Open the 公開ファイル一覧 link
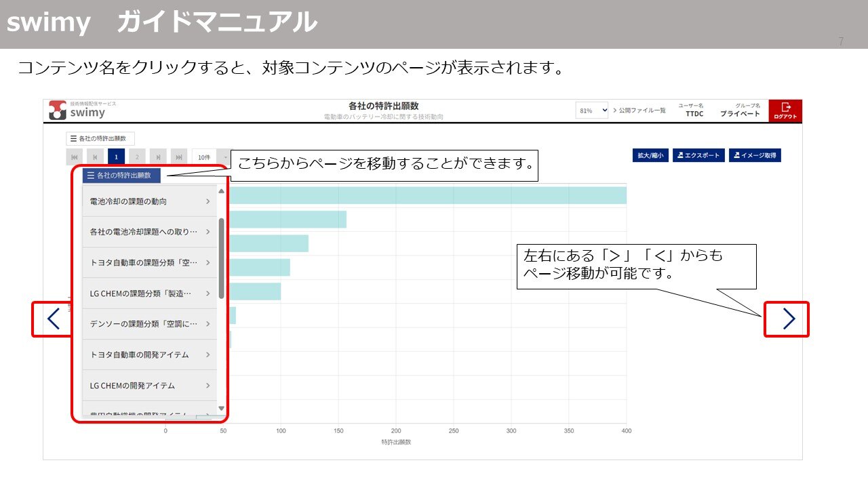Screen dimensions: 868x488 (x=639, y=110)
